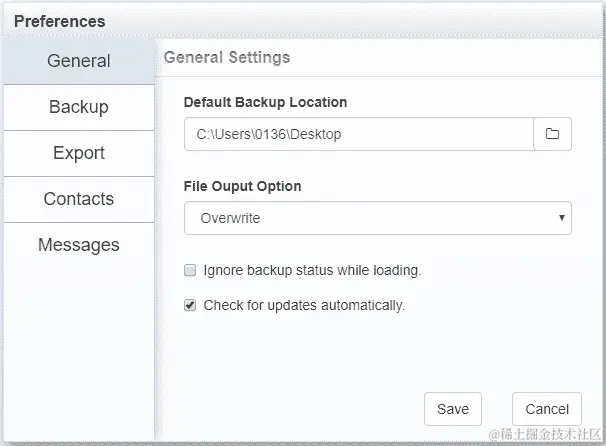Click the 'Check for updates automatically' label text

pos(304,306)
